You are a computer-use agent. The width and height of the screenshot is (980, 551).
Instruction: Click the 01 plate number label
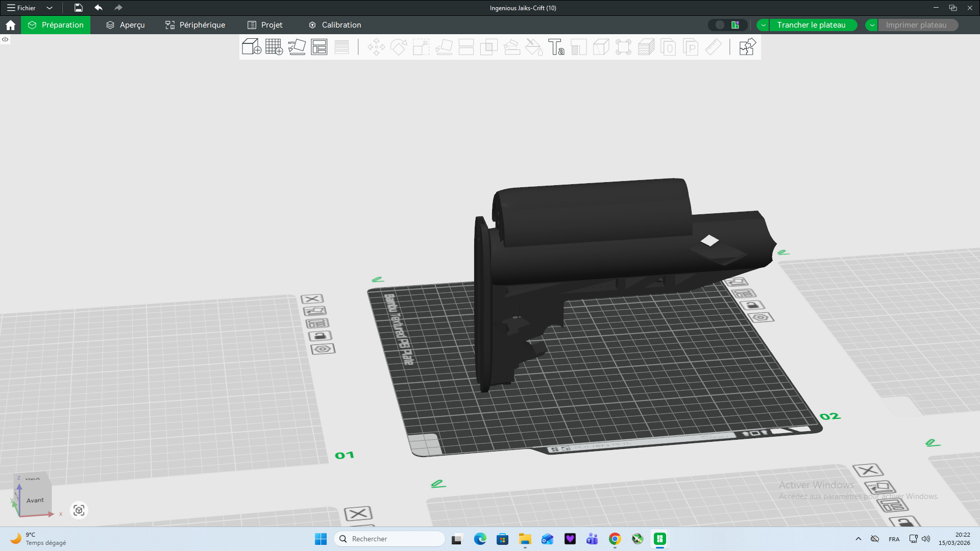345,455
